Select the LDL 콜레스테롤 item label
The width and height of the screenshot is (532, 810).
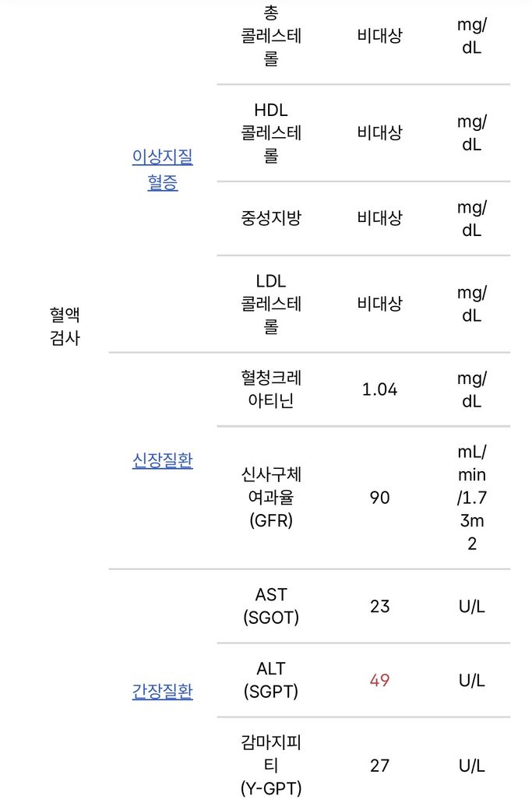point(271,304)
